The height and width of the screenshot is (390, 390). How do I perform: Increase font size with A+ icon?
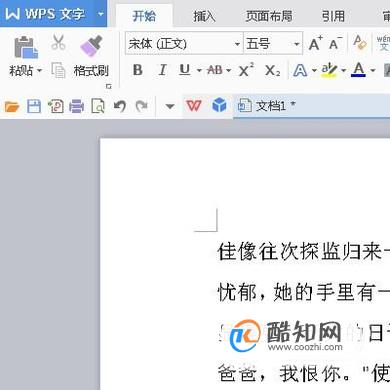(315, 43)
